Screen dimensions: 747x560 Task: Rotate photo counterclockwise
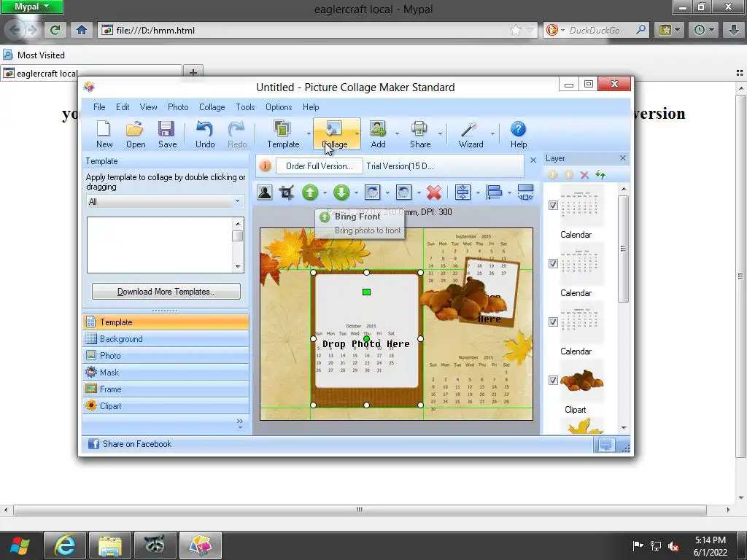(x=403, y=192)
